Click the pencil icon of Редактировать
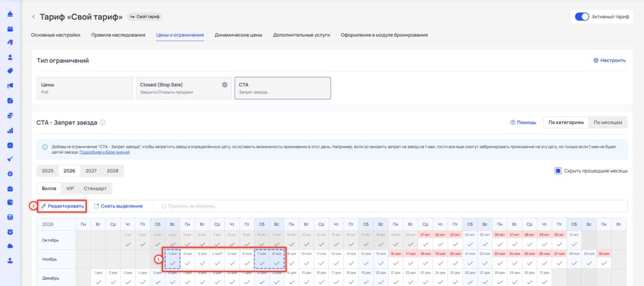The height and width of the screenshot is (286, 644). (x=43, y=206)
